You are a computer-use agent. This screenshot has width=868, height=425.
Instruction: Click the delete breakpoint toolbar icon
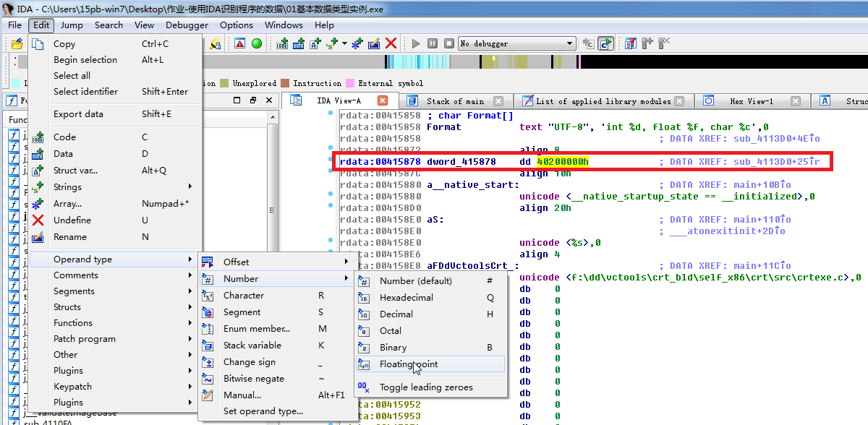pyautogui.click(x=664, y=43)
